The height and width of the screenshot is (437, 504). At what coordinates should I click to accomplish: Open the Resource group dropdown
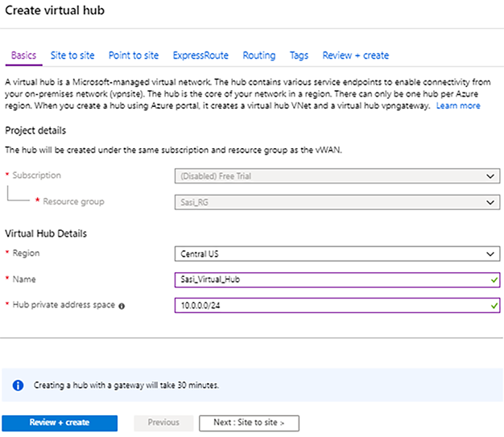(337, 202)
